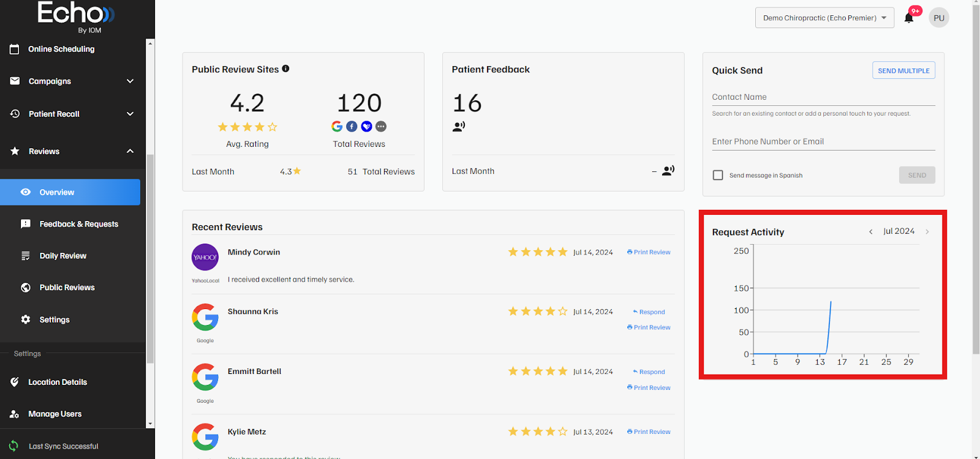This screenshot has height=459, width=980.
Task: Open the notifications bell icon
Action: click(x=909, y=18)
